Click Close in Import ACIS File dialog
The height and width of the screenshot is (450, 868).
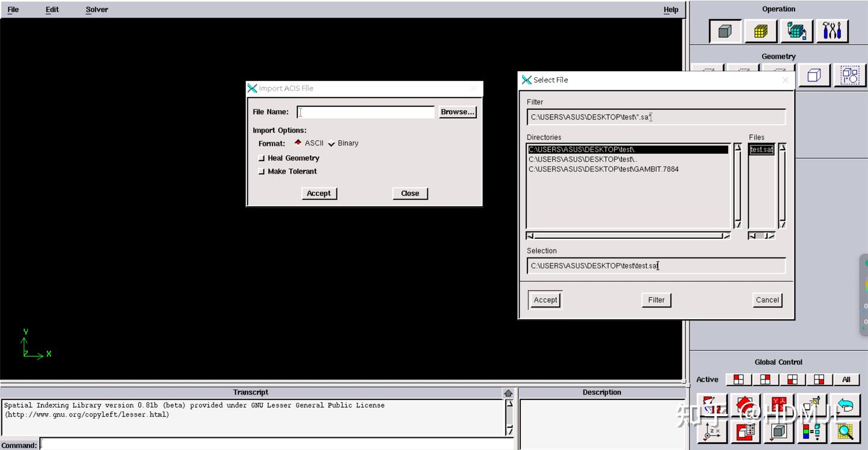[x=410, y=193]
